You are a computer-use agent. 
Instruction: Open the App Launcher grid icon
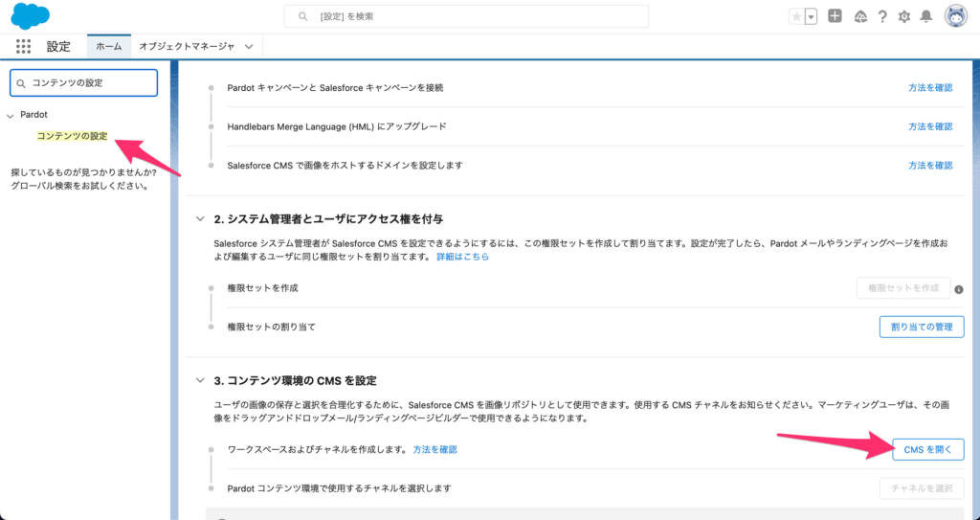pos(23,46)
